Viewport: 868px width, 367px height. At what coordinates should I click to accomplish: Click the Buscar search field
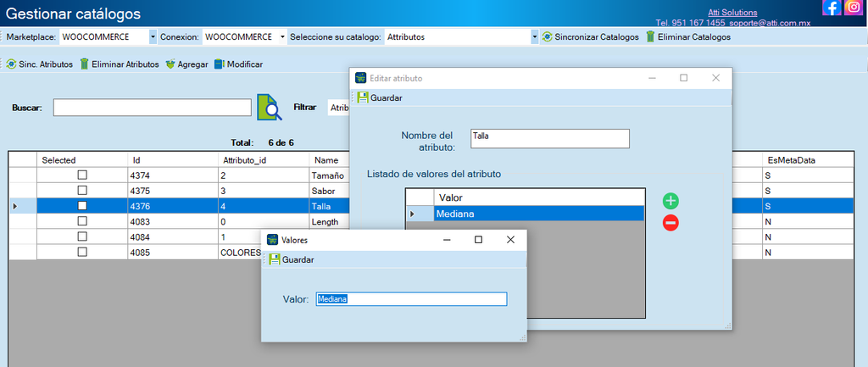[x=153, y=108]
